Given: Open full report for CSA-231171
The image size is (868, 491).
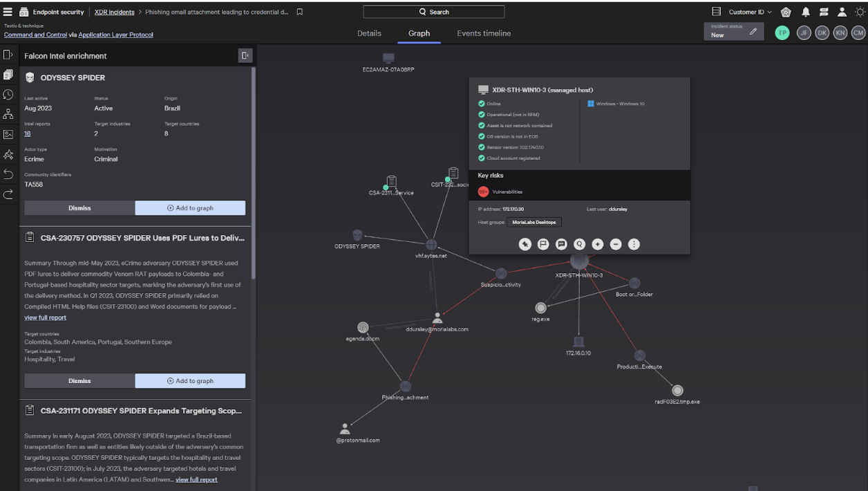Looking at the screenshot, I should point(196,479).
